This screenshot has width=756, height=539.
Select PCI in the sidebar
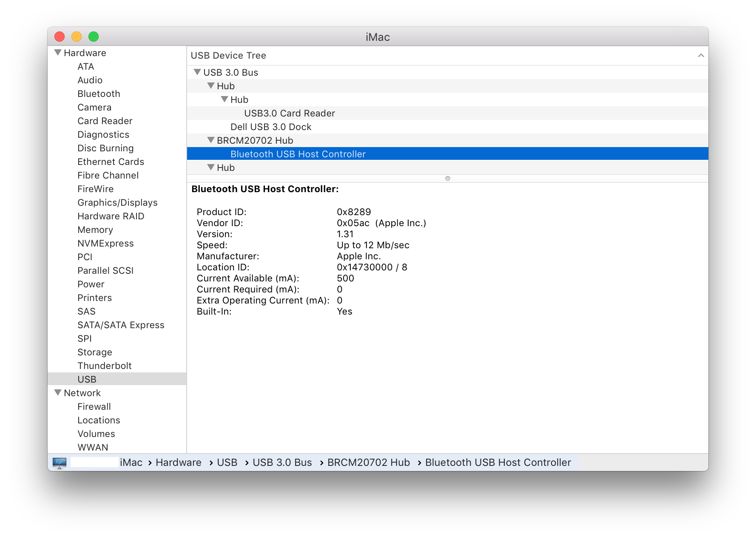(117, 257)
